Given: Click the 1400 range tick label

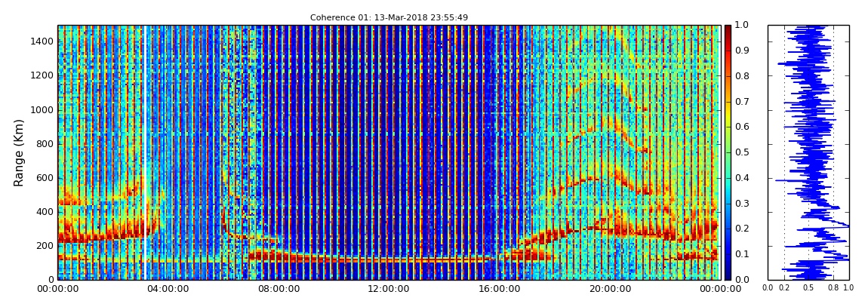Looking at the screenshot, I should 43,41.
